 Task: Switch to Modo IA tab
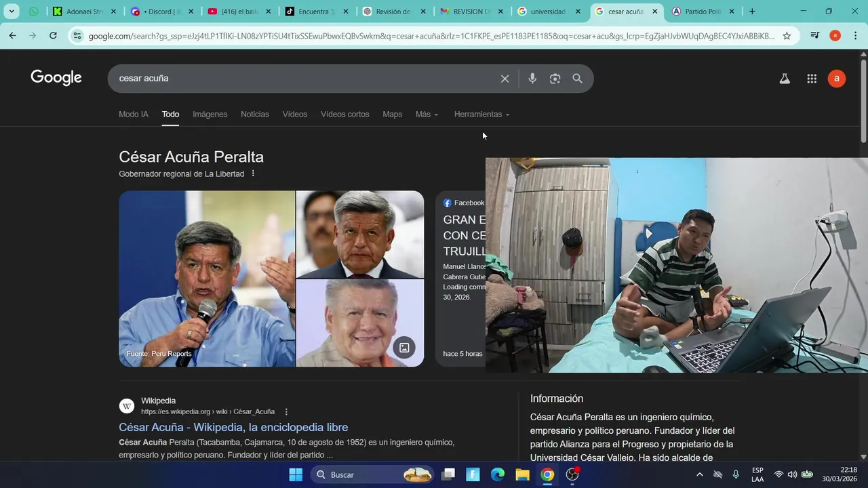tap(134, 115)
